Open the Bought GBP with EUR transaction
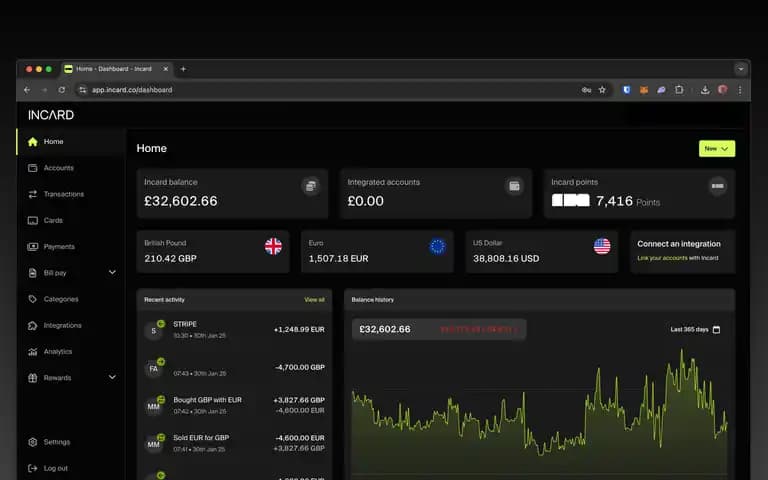This screenshot has height=480, width=768. coord(234,406)
